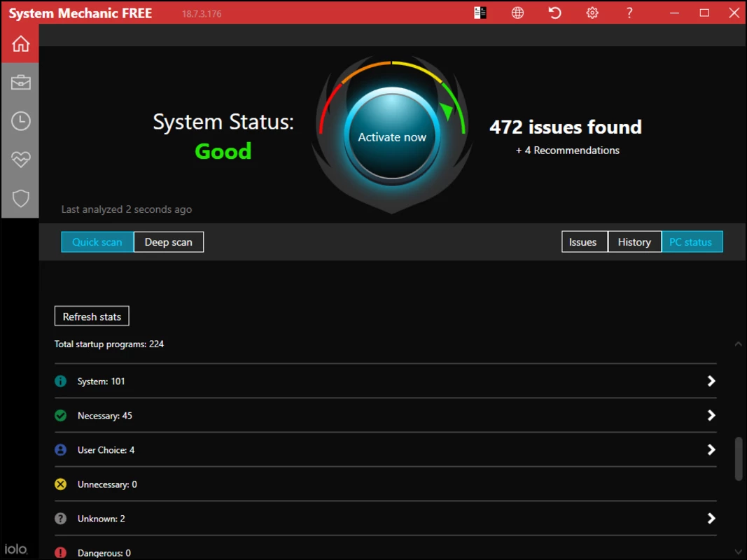
Task: Expand the System: 101 row arrow
Action: 711,381
